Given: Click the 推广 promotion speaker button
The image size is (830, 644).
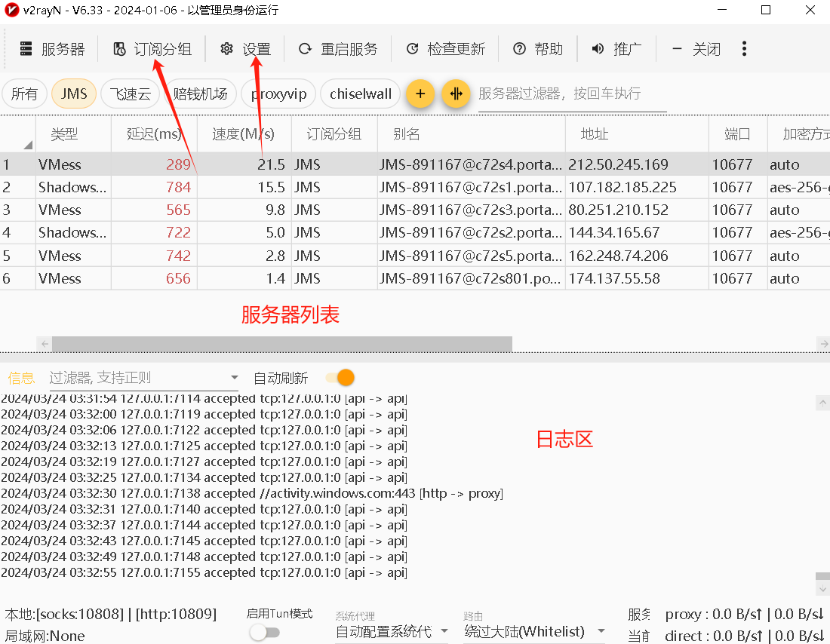Looking at the screenshot, I should 616,49.
